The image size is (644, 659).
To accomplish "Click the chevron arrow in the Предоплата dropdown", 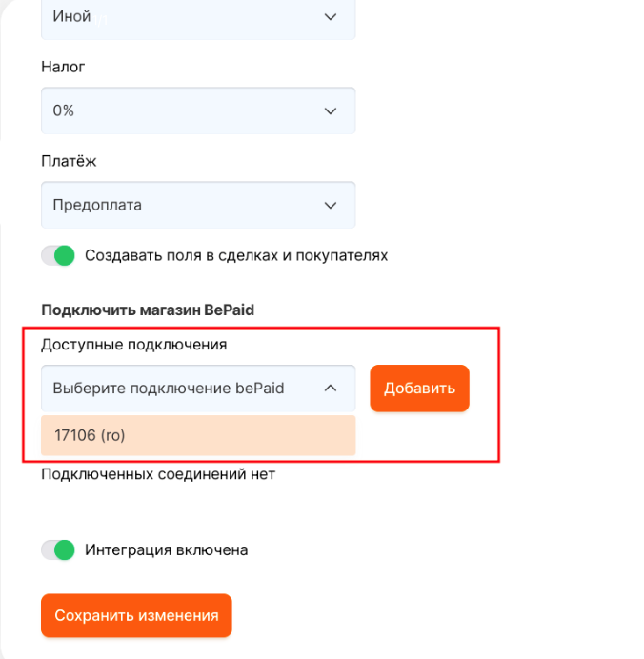I will click(331, 205).
